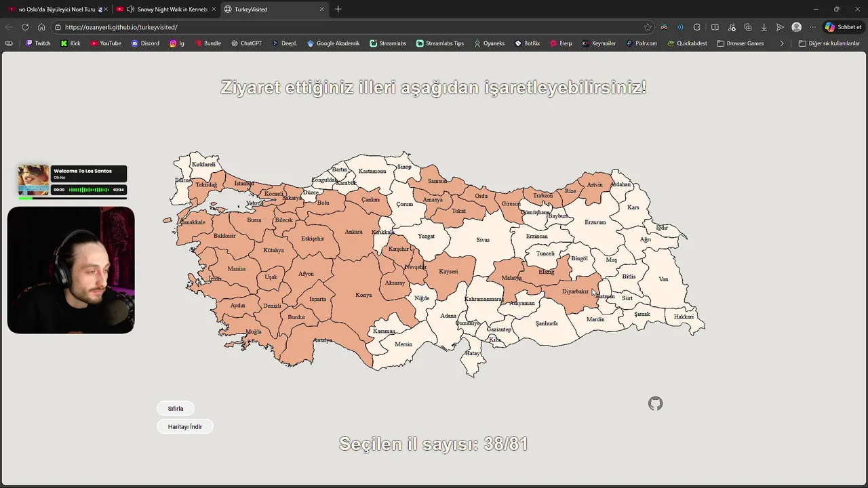Open the Oyuneks bookmark

(489, 43)
